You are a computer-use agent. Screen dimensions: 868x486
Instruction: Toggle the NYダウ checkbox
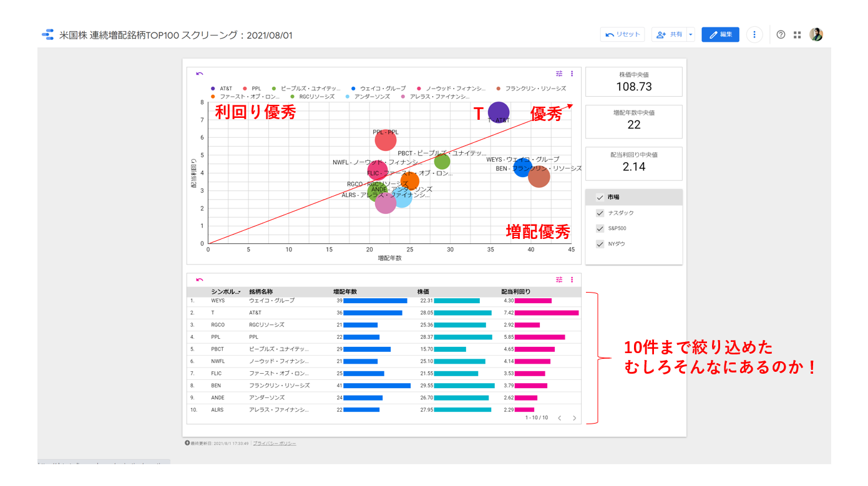[x=600, y=244]
